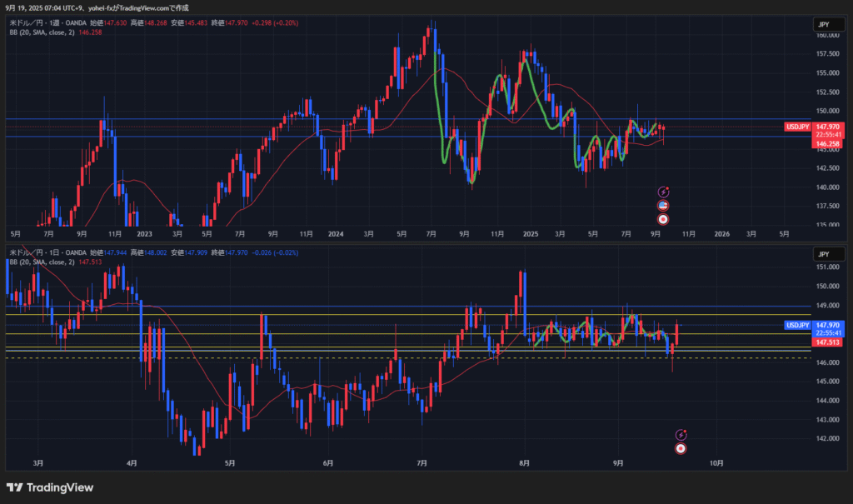Click the red USDJPY price label on the weekly chart
The width and height of the screenshot is (853, 504).
pos(797,127)
